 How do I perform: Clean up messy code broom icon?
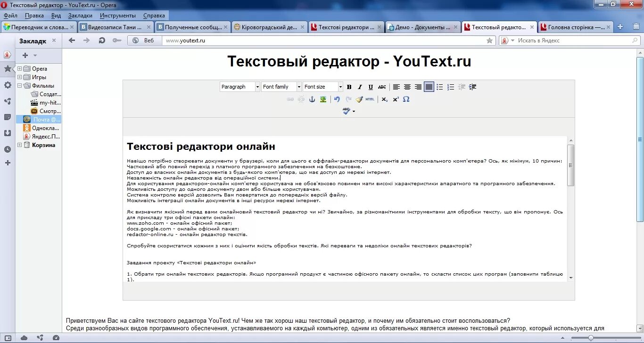(x=359, y=99)
